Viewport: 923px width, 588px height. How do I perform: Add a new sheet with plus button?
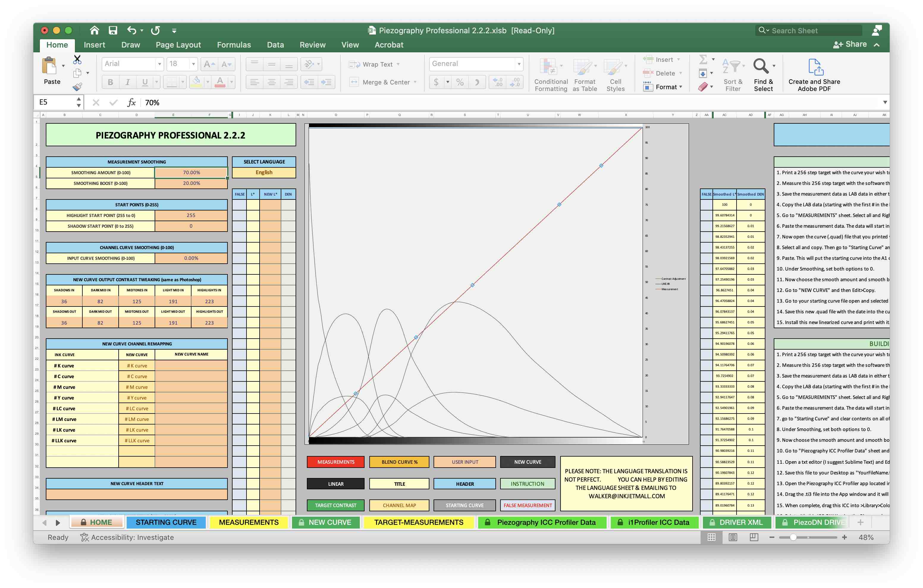click(860, 522)
